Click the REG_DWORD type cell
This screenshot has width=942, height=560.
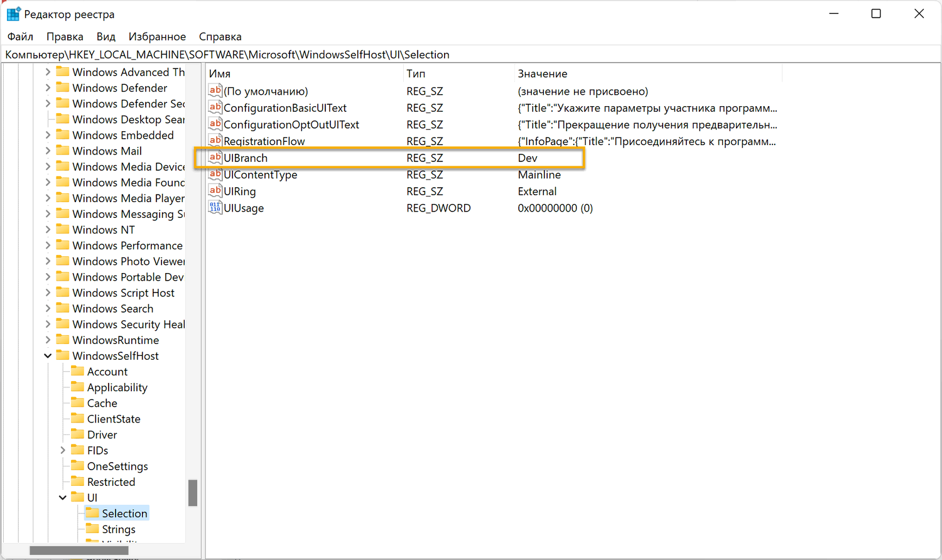[438, 208]
